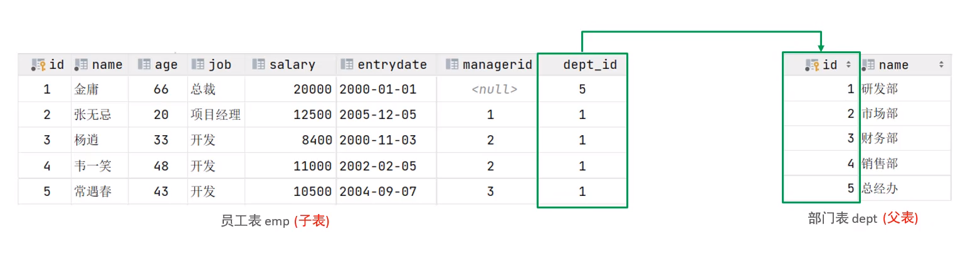Click the key icon in dept id header
The width and height of the screenshot is (980, 261).
click(x=813, y=64)
